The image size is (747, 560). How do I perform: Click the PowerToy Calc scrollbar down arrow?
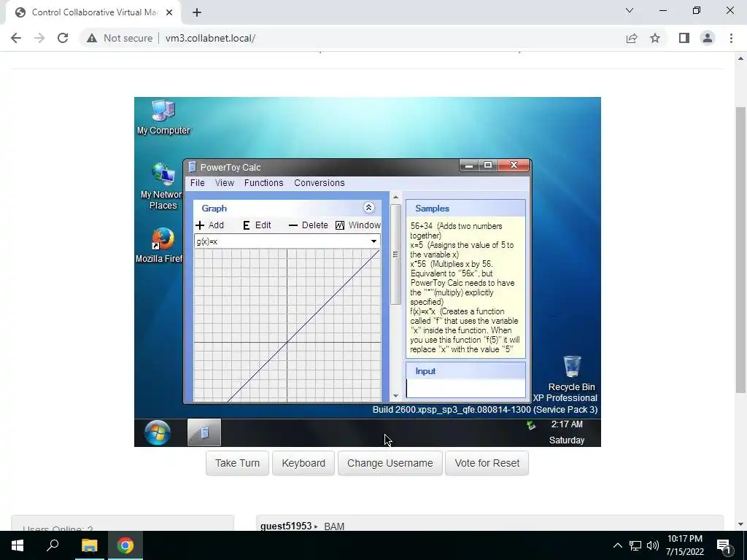point(395,396)
